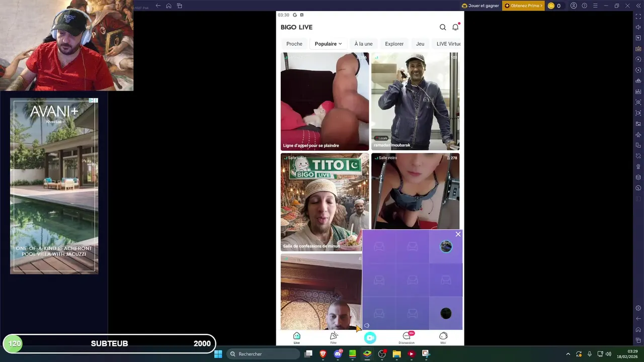Open the BlueStacks help icon
The image size is (644, 362).
[584, 6]
